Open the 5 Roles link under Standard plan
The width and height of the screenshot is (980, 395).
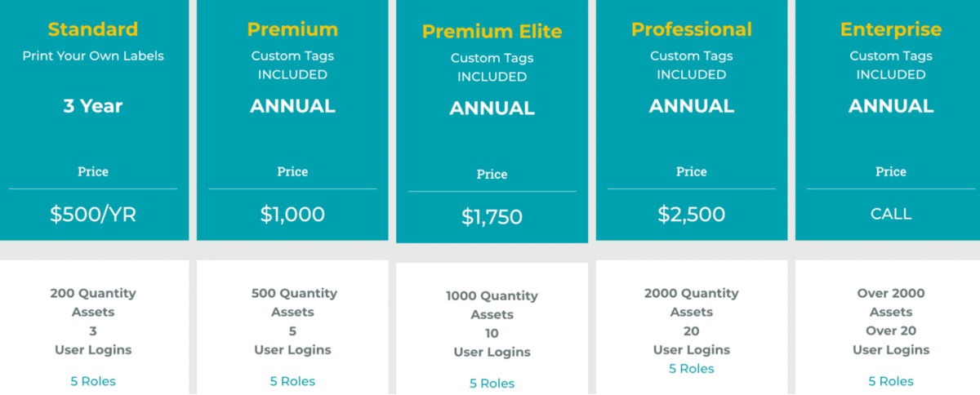93,381
